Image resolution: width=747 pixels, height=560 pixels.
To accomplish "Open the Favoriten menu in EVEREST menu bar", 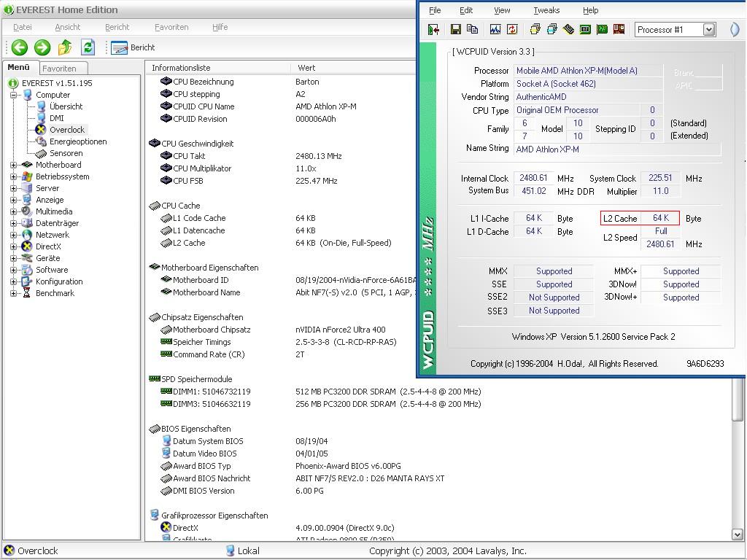I will tap(171, 27).
